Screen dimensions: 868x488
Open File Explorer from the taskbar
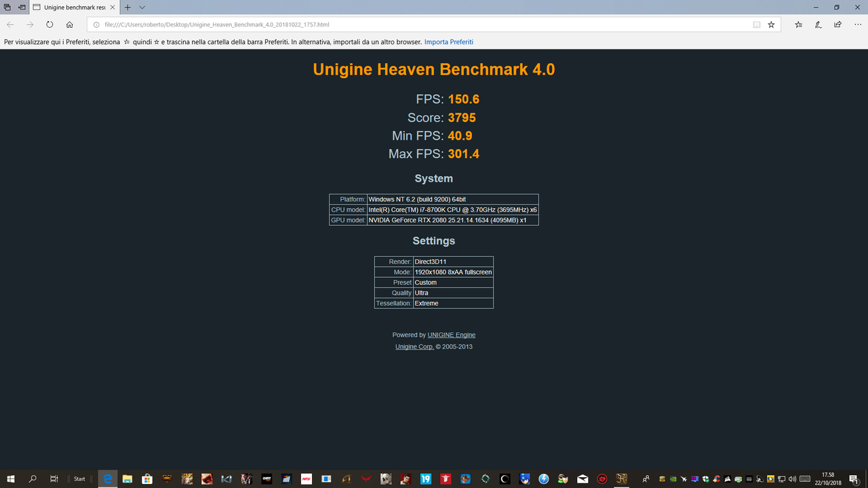tap(127, 479)
